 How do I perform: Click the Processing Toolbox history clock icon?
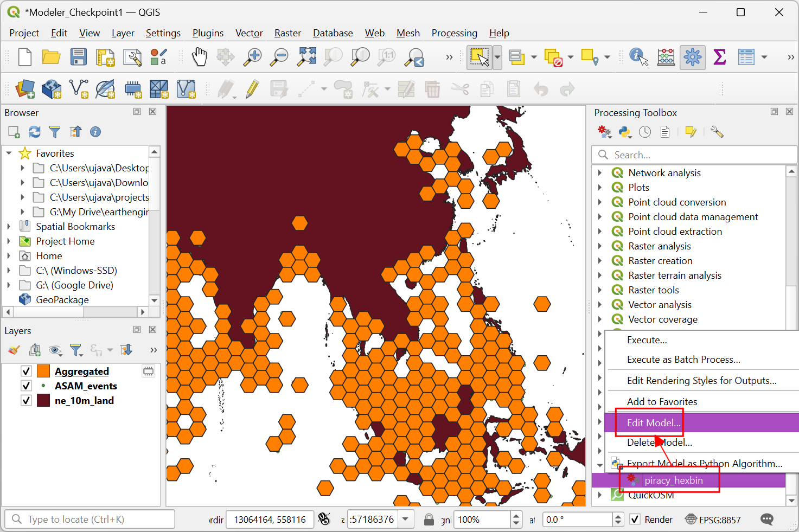(645, 132)
